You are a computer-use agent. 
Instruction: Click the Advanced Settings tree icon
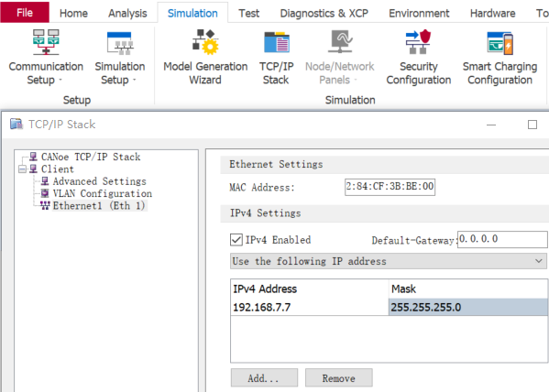click(45, 181)
